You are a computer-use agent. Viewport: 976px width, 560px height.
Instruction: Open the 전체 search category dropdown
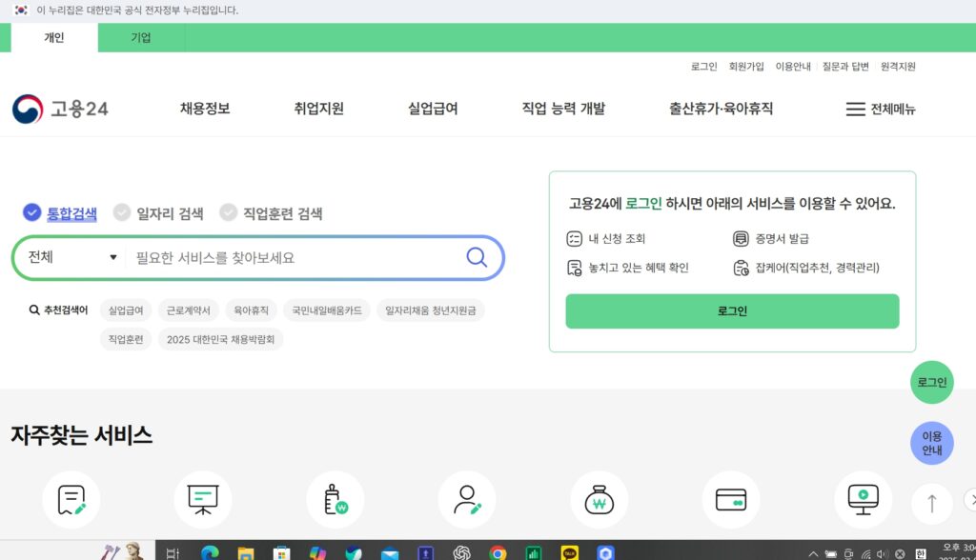click(71, 257)
